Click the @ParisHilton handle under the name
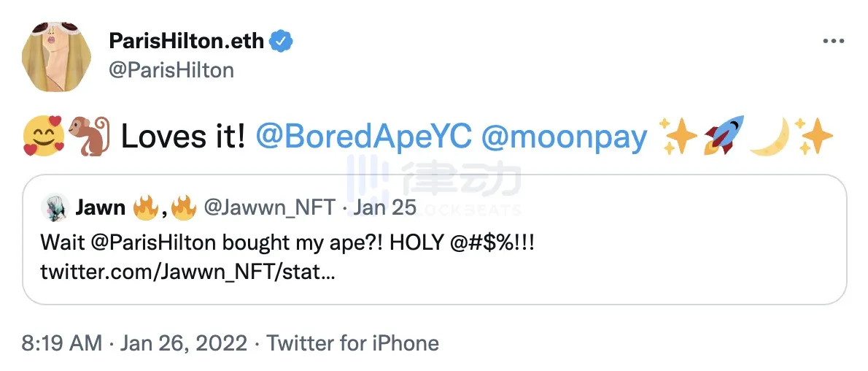Image resolution: width=868 pixels, height=371 pixels. pos(171,70)
